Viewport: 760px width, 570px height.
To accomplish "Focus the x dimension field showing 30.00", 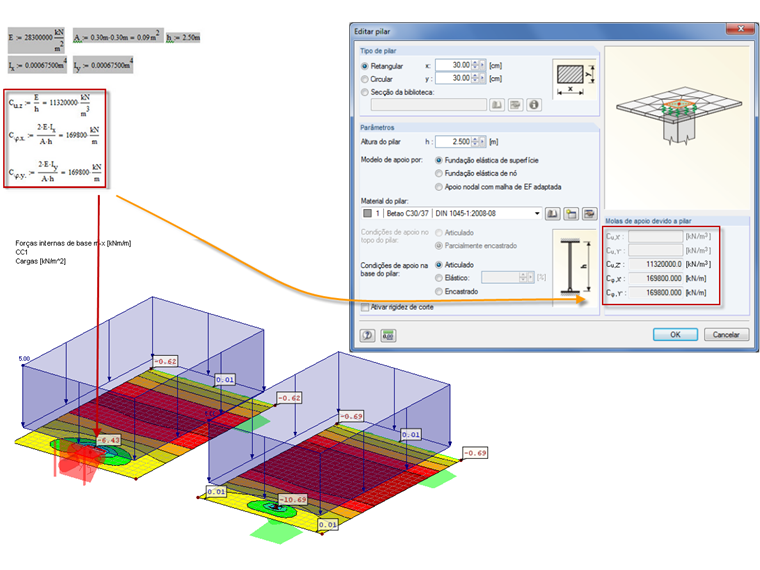I will [454, 65].
